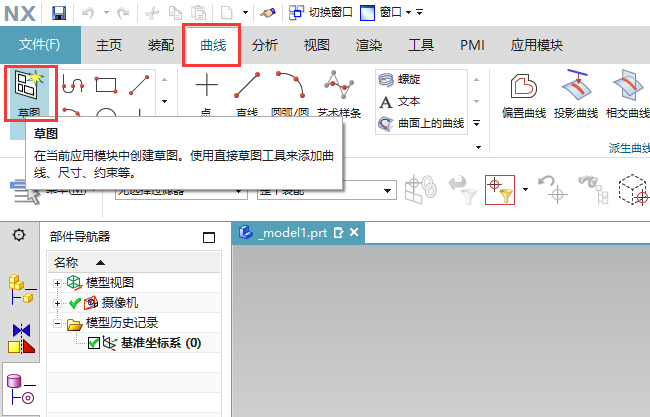Switch to the PMI tab
The height and width of the screenshot is (417, 650).
[x=472, y=45]
